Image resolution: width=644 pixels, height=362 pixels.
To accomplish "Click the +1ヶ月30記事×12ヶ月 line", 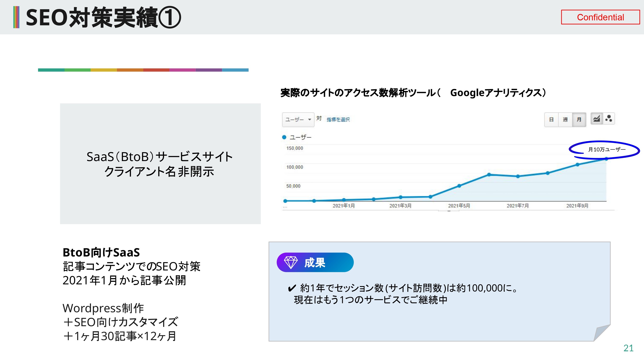I will coord(120,336).
